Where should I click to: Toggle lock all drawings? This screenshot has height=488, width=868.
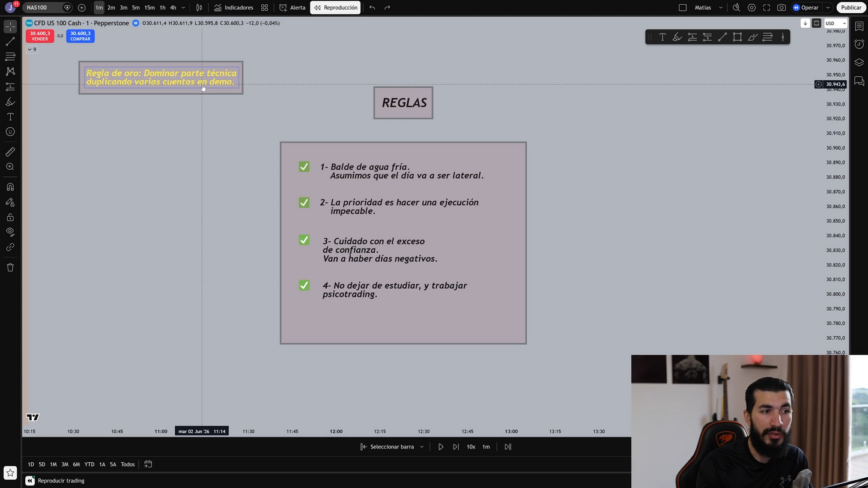point(10,217)
